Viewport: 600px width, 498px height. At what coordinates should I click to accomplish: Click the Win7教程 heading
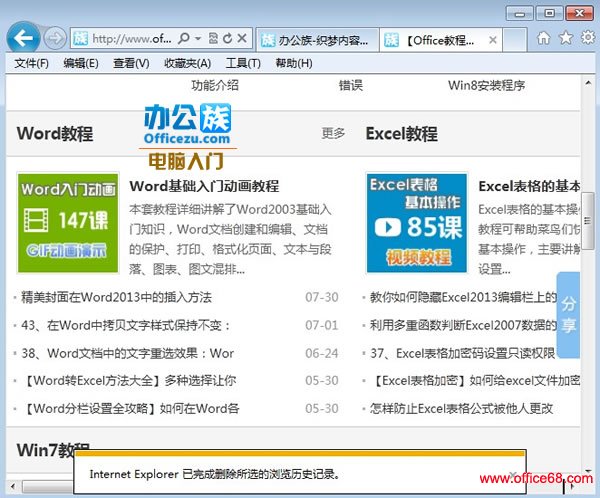tap(53, 450)
